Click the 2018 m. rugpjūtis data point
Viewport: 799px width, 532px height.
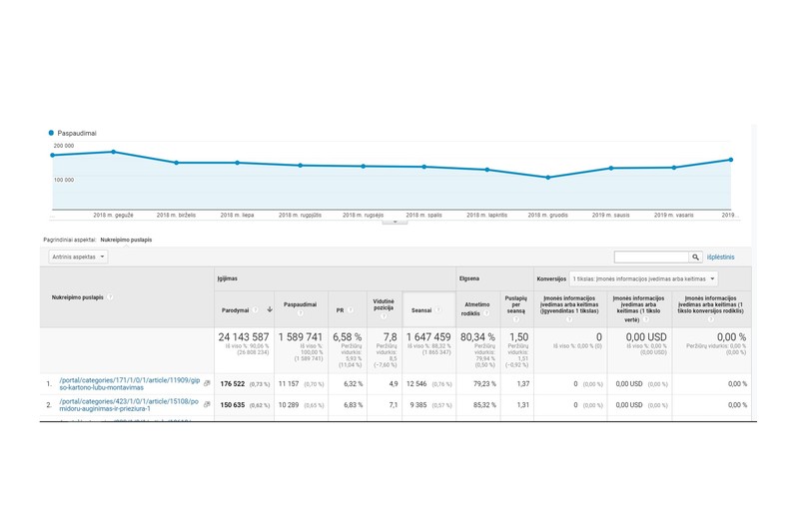click(301, 166)
